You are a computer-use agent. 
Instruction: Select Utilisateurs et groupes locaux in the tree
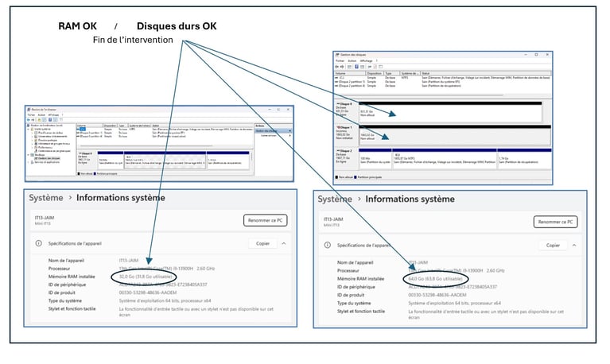click(54, 144)
